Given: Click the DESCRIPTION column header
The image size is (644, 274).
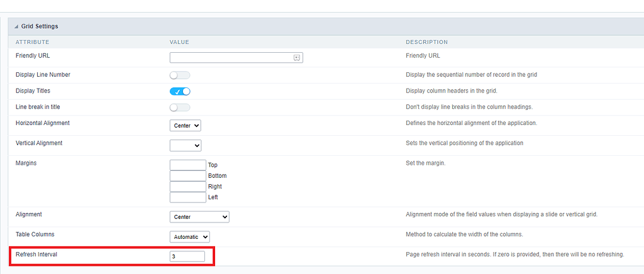Looking at the screenshot, I should pyautogui.click(x=427, y=42).
